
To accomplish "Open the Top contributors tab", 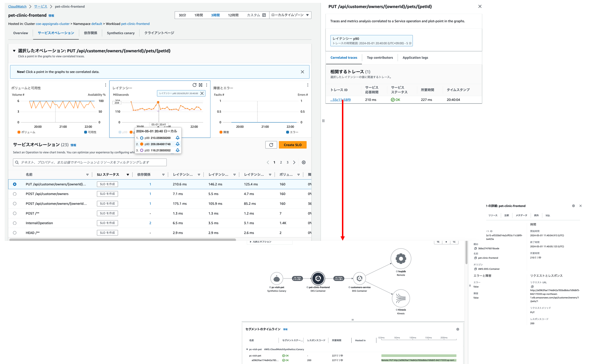I will 380,58.
